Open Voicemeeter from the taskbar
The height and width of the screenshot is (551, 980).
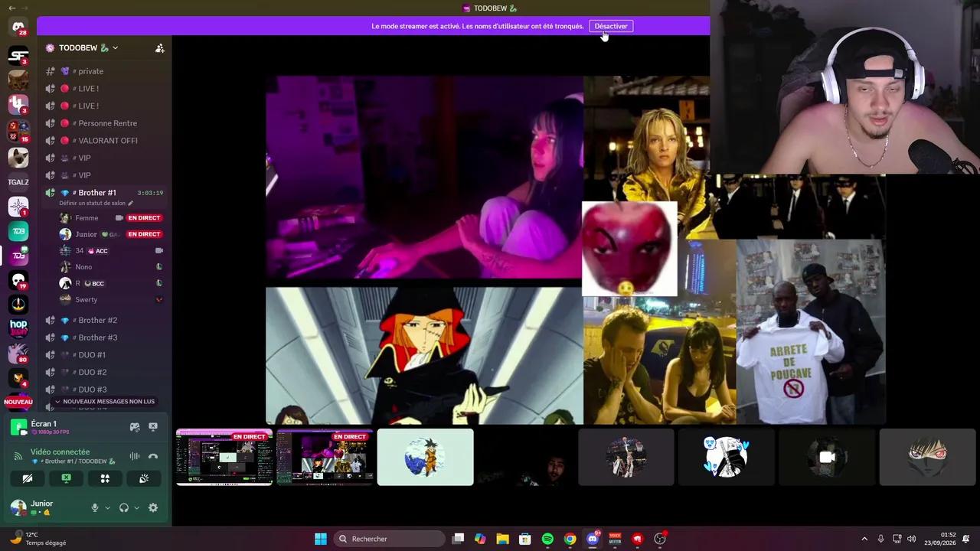(x=615, y=539)
